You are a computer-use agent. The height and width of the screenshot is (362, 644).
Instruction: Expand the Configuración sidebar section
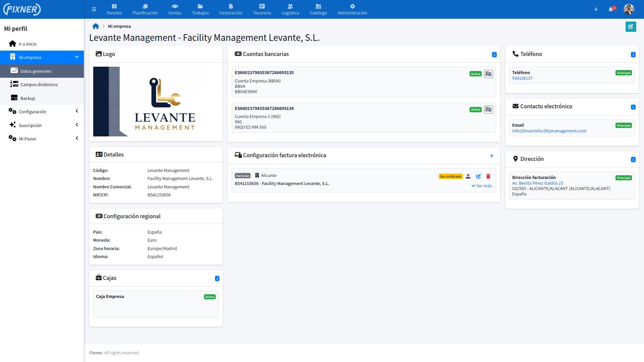point(42,112)
